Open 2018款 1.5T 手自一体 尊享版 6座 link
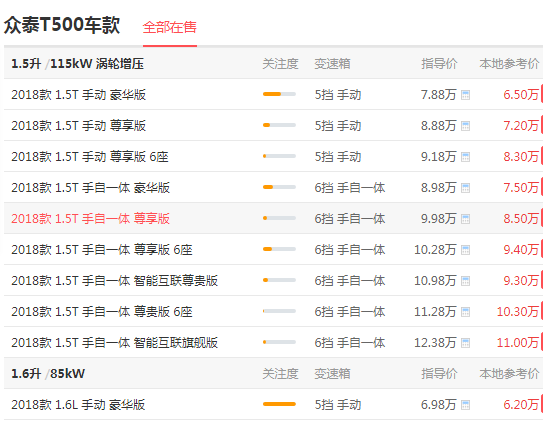The image size is (543, 426). 102,250
